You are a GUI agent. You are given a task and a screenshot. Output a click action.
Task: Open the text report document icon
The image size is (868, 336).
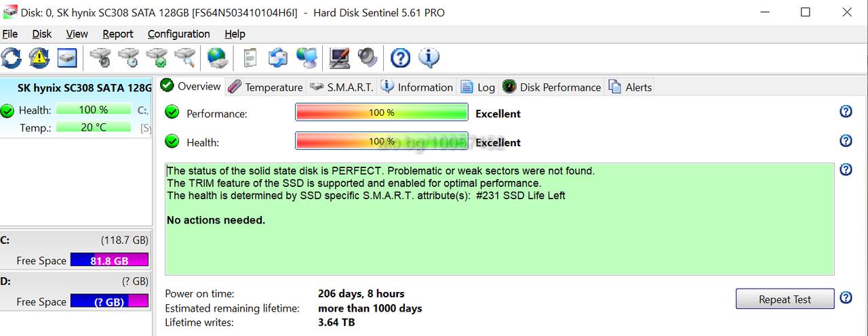pos(250,58)
